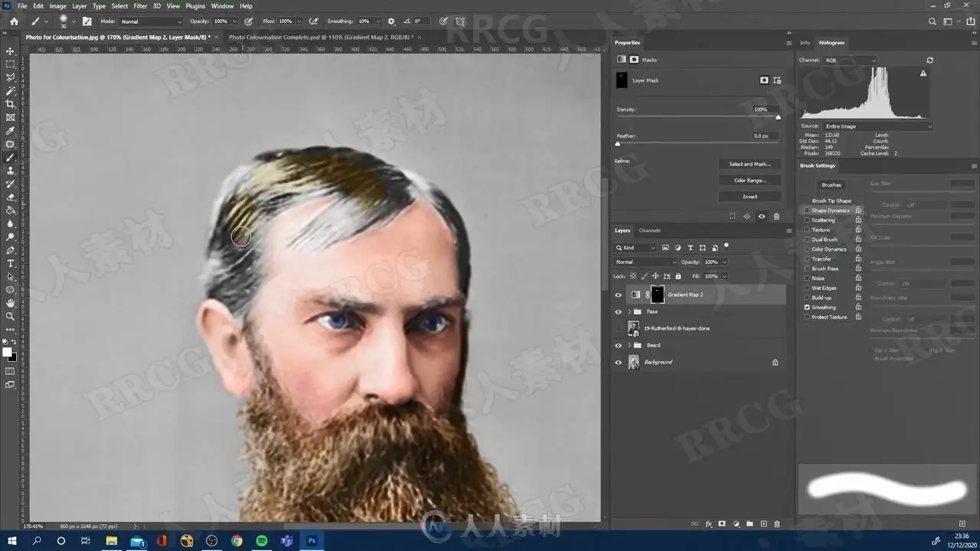Image resolution: width=980 pixels, height=551 pixels.
Task: Switch to Photo Colourisation Complete.psd tab
Action: click(x=321, y=37)
